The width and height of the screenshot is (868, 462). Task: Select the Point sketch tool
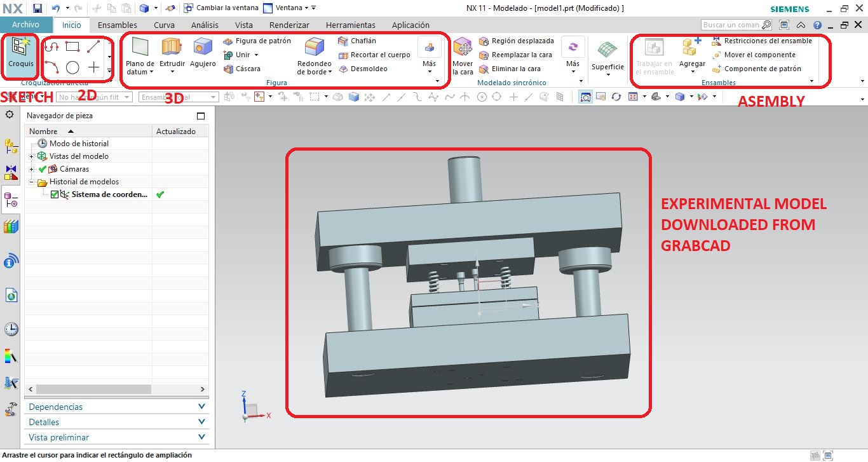(x=93, y=67)
